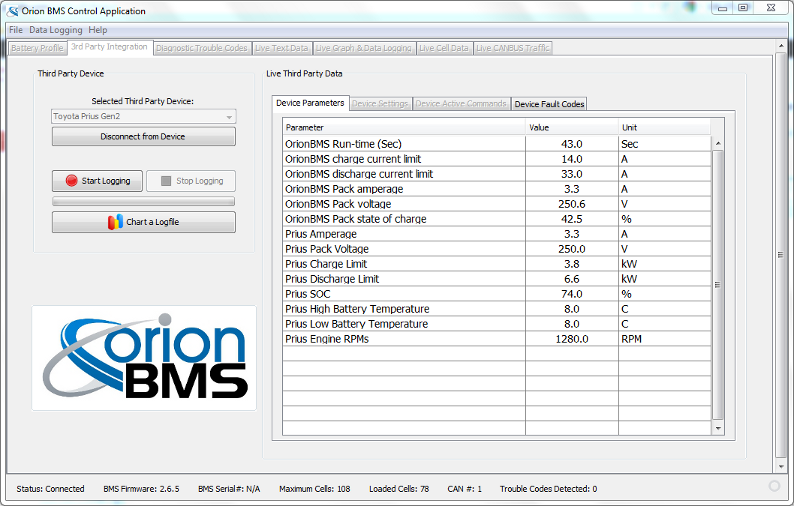Click the Status: Connected status bar entry
This screenshot has width=794, height=506.
pyautogui.click(x=50, y=489)
